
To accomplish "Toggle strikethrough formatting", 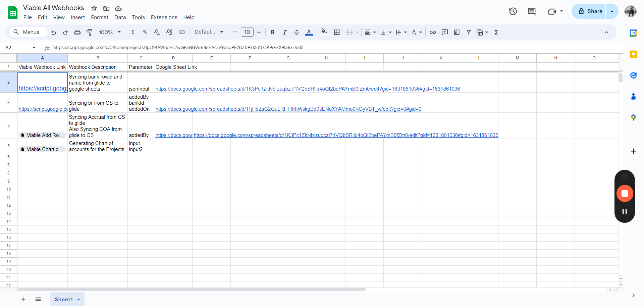I will point(297,32).
